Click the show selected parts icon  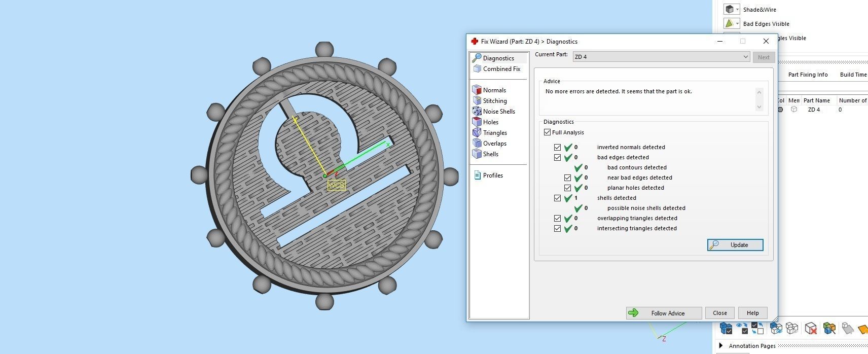[776, 329]
